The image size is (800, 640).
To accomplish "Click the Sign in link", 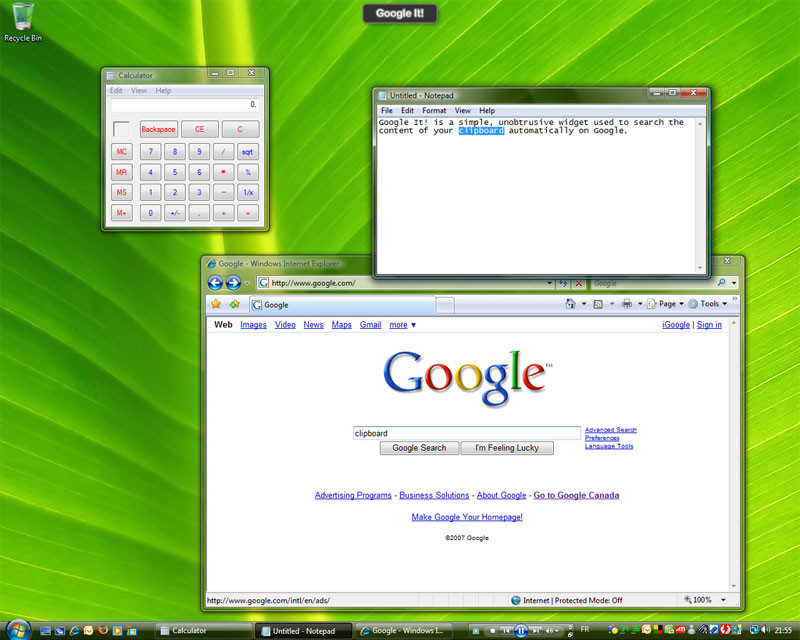I will 709,325.
